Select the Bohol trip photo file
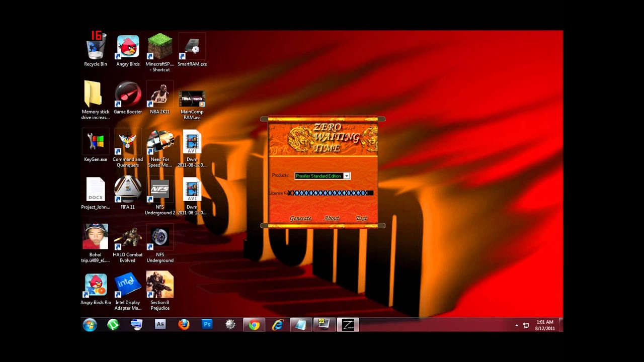 tap(95, 243)
